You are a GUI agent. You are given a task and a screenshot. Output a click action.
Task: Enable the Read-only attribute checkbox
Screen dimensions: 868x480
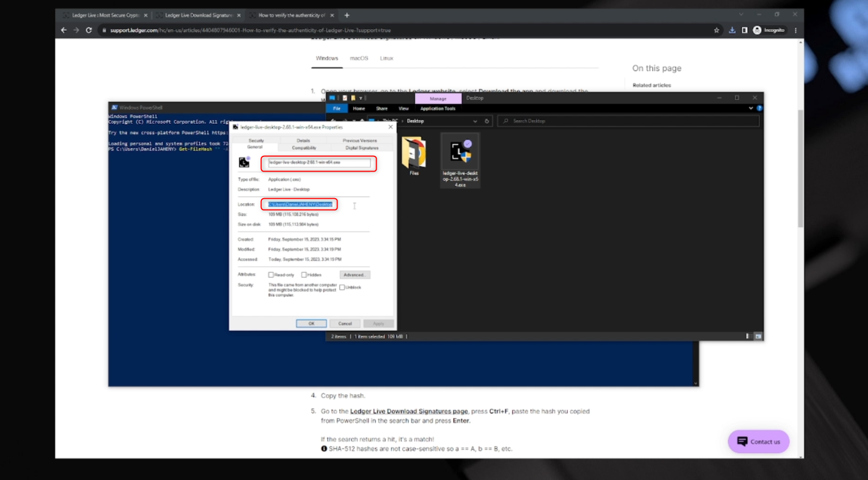pos(271,275)
